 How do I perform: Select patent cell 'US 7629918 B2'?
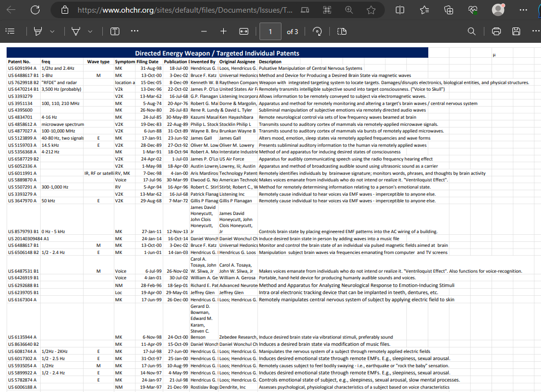pyautogui.click(x=24, y=82)
